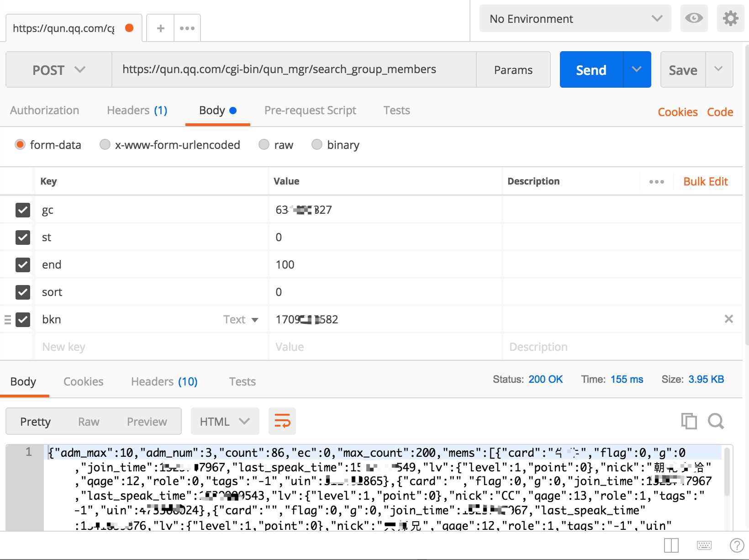Open the request Tests tab
The image size is (749, 560).
(396, 111)
